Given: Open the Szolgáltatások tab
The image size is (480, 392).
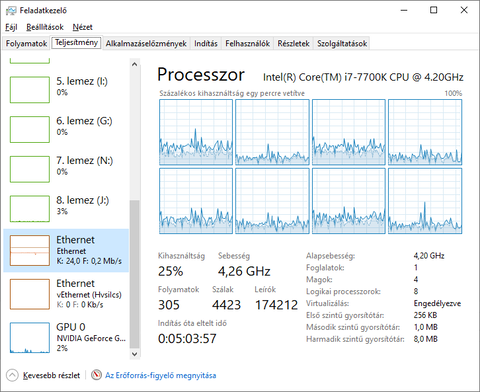Looking at the screenshot, I should [x=342, y=43].
